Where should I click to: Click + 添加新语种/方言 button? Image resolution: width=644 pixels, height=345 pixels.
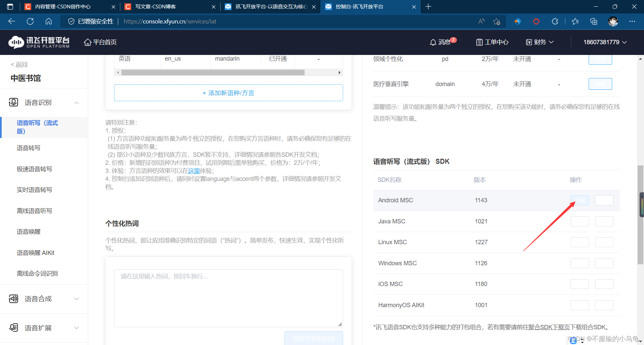point(228,93)
